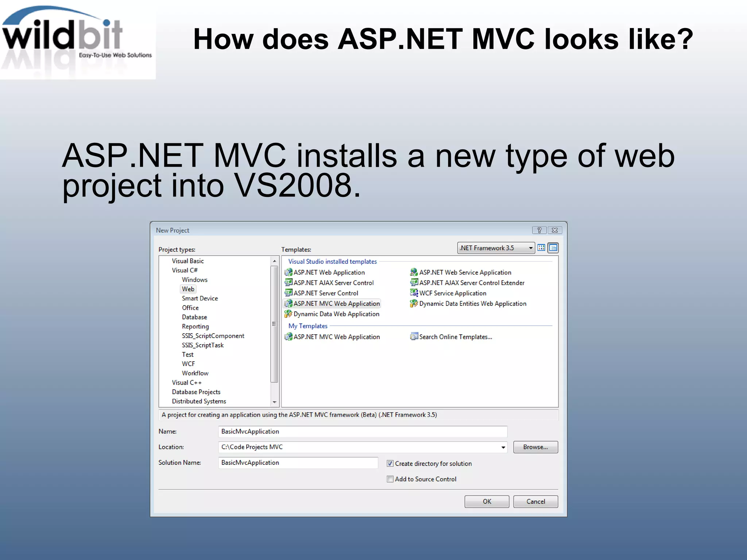This screenshot has width=747, height=560.
Task: Select Visual C# project type
Action: [x=185, y=270]
